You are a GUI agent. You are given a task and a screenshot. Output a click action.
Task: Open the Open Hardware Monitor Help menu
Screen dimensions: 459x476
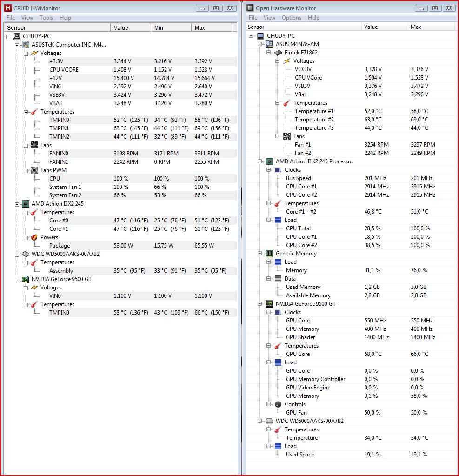pos(313,18)
